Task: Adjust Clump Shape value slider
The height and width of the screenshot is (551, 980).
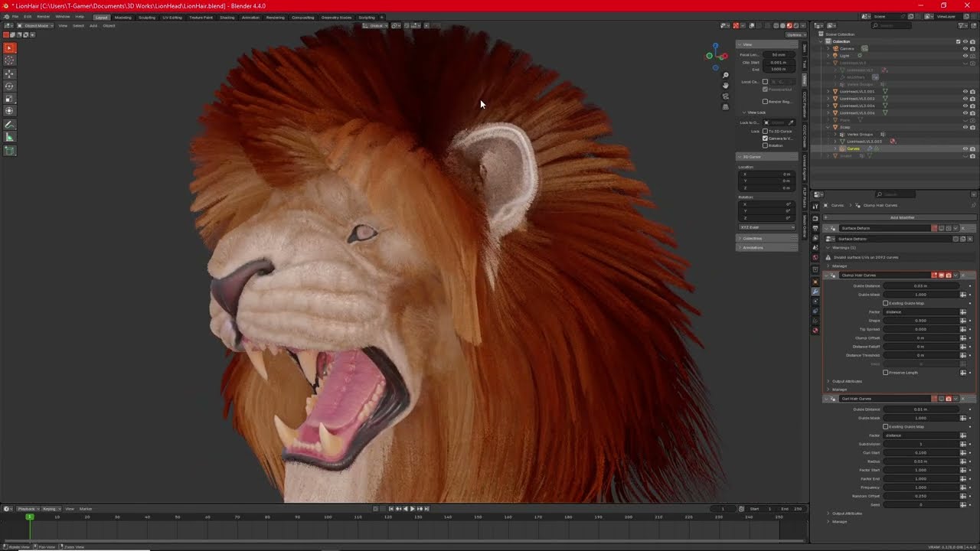Action: [921, 321]
